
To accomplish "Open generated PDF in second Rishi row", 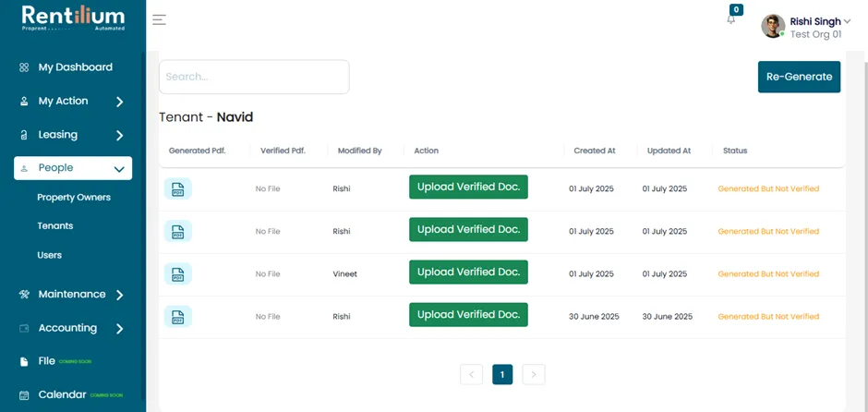I will pos(177,231).
